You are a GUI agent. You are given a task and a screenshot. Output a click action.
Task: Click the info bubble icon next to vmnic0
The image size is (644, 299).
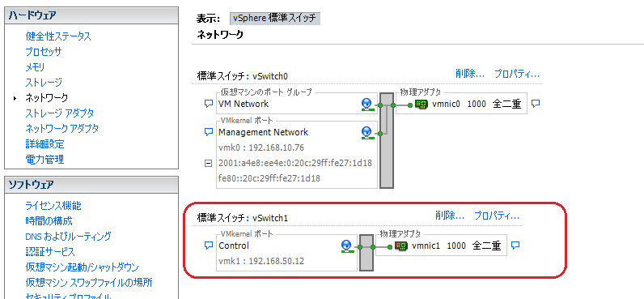coord(535,104)
